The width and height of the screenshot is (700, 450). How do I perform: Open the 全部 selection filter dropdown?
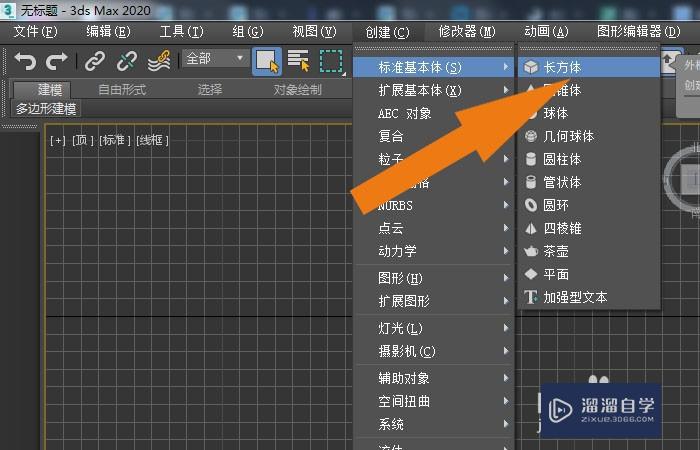point(216,58)
